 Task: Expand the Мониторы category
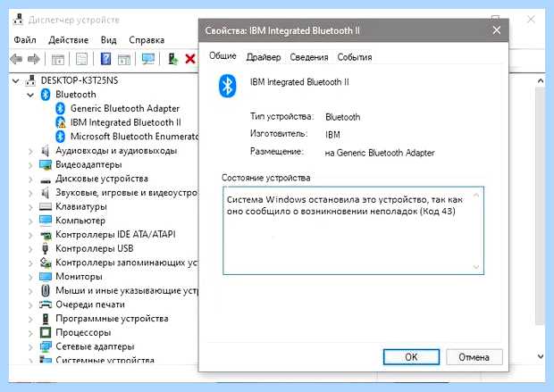tap(30, 277)
